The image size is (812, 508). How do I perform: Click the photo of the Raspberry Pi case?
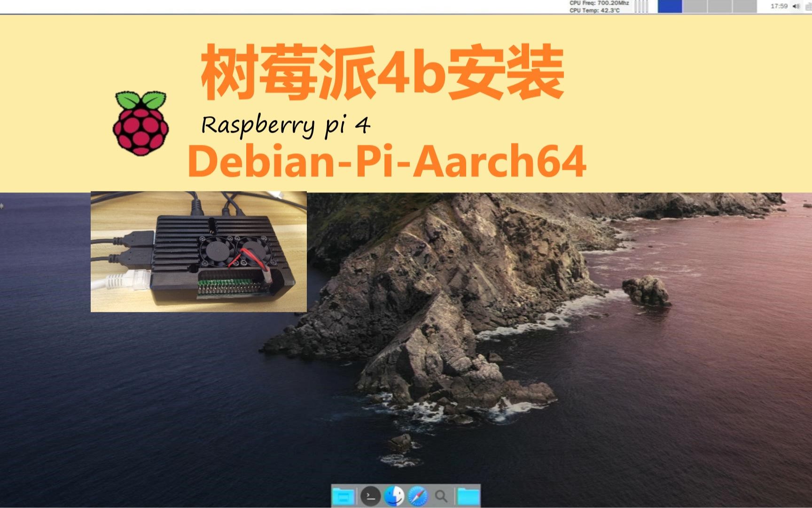(199, 252)
